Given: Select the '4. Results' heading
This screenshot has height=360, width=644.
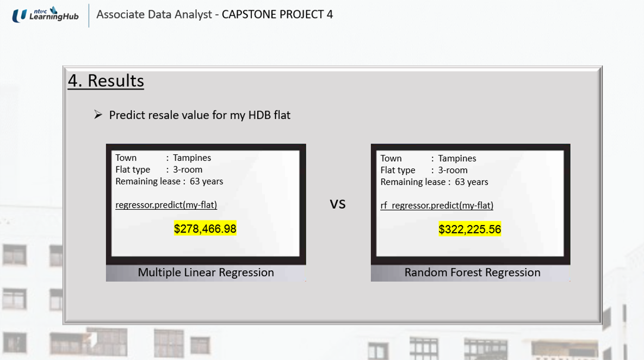Looking at the screenshot, I should click(x=106, y=81).
